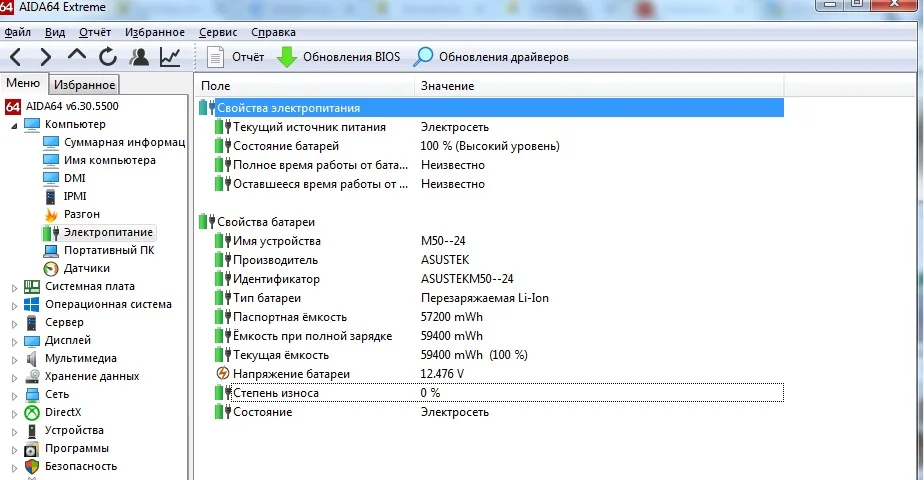The width and height of the screenshot is (924, 480).
Task: Open user management via the person icon
Action: click(139, 57)
